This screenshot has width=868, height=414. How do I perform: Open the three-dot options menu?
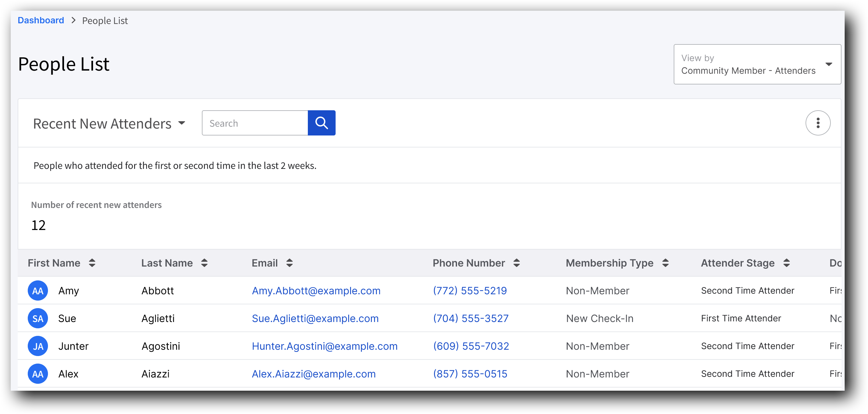pyautogui.click(x=818, y=123)
